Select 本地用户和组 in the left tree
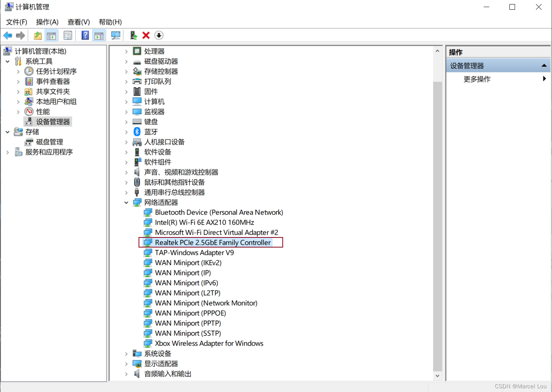The width and height of the screenshot is (552, 392). coord(56,102)
